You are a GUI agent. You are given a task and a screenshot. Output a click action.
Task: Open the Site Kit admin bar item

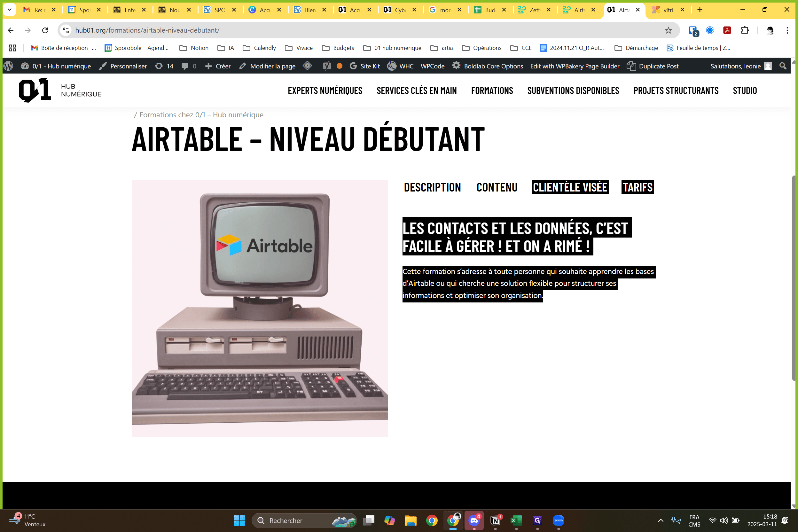[x=365, y=66]
